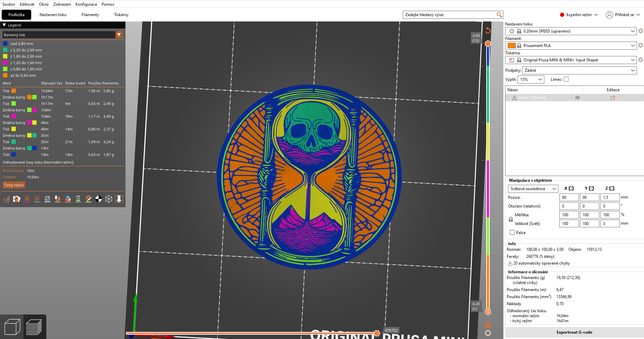Toggle seams icon with broken link

(x=47, y=199)
